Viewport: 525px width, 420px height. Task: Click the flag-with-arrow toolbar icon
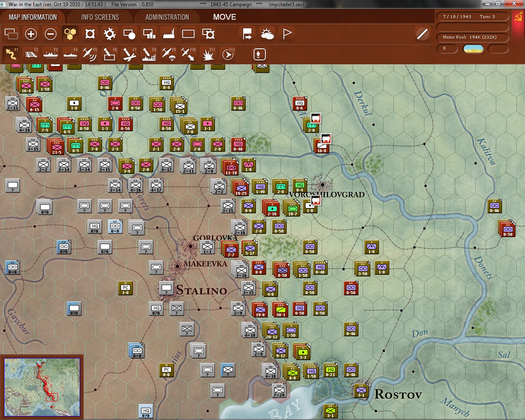click(x=247, y=34)
